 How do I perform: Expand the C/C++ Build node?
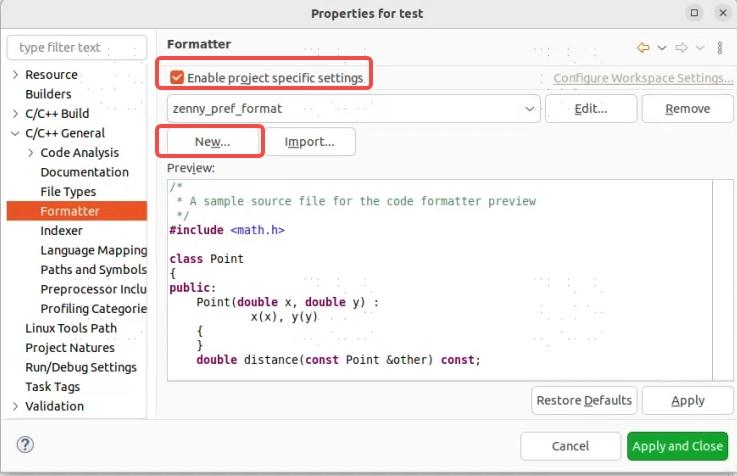[x=16, y=113]
